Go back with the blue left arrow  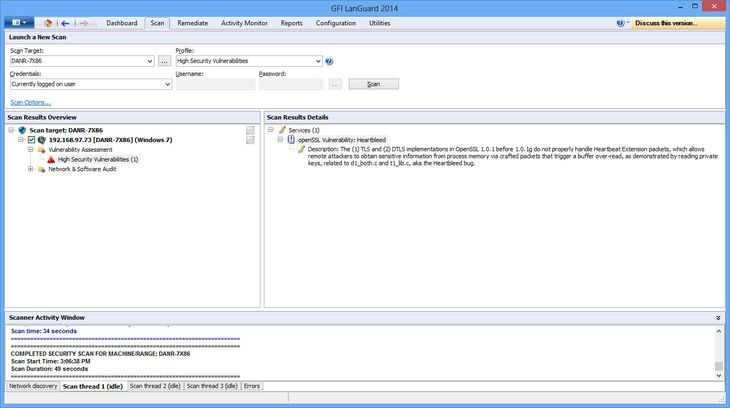[65, 23]
